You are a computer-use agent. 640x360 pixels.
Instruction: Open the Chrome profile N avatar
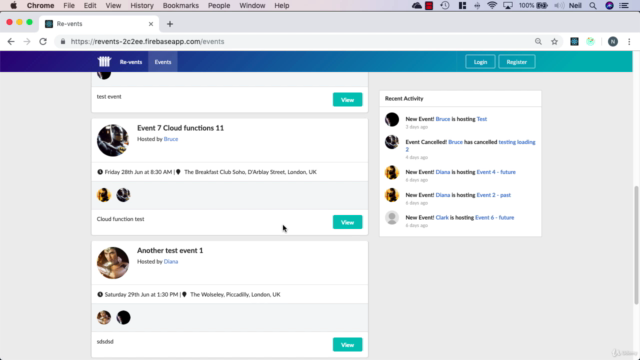point(613,41)
